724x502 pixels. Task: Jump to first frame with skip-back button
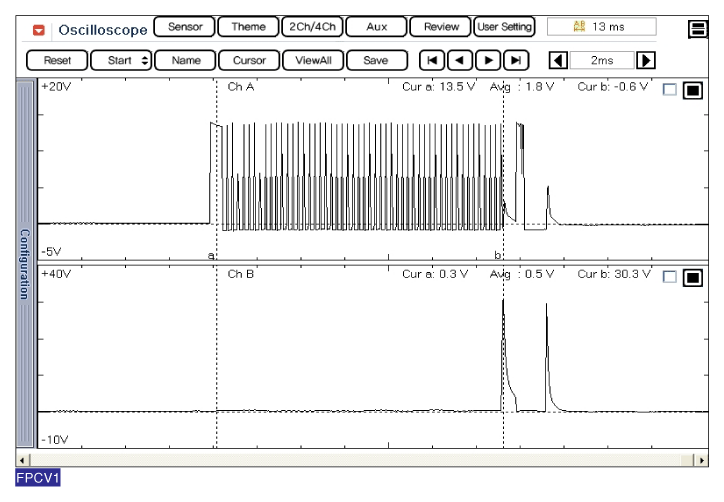431,60
